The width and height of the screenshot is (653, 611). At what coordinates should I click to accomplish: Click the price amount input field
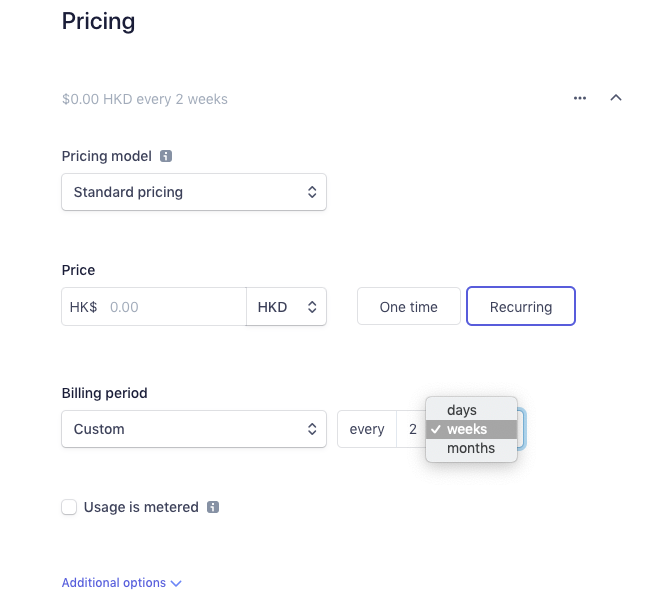[170, 307]
